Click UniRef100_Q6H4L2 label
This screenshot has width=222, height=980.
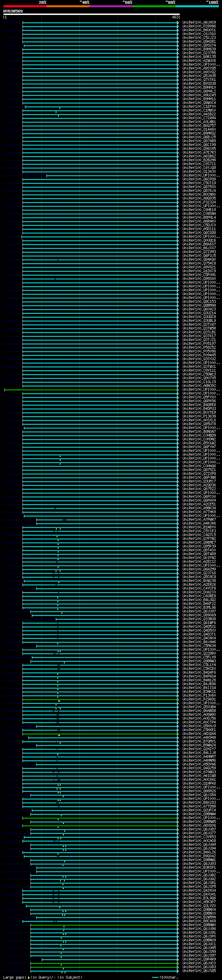(199, 91)
